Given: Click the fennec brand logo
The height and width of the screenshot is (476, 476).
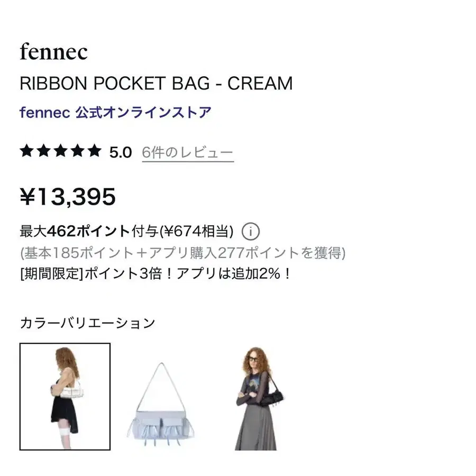Looking at the screenshot, I should point(54,51).
